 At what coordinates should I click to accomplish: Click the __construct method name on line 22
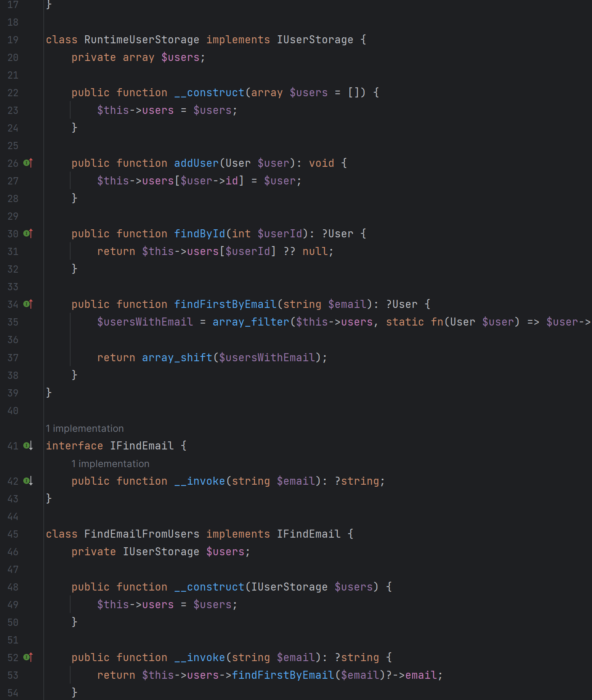(209, 93)
